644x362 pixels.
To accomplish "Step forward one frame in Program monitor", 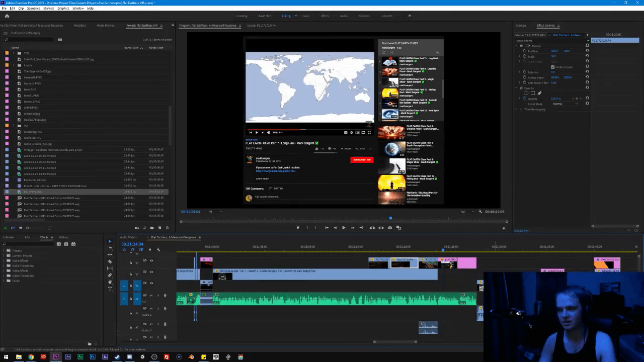I will tap(352, 228).
